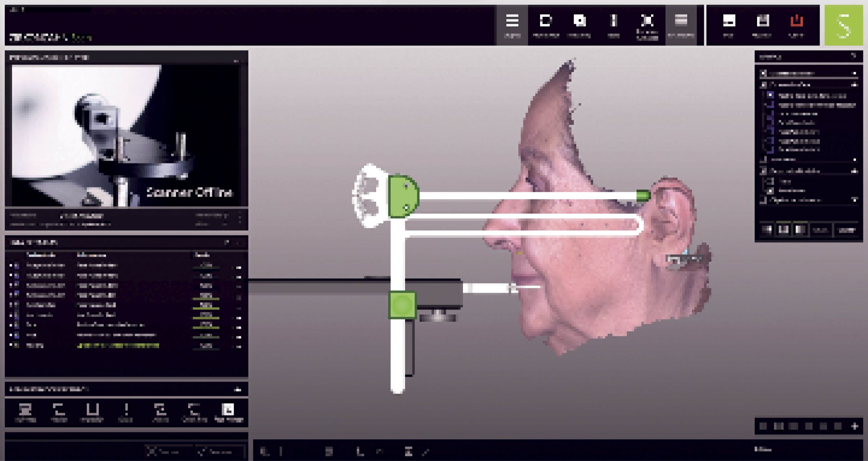Uncheck the last checked box above the right panel's bottom row

pos(770,190)
